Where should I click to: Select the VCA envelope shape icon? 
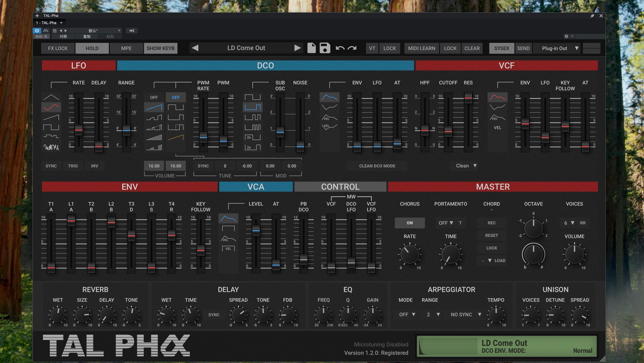coord(228,219)
